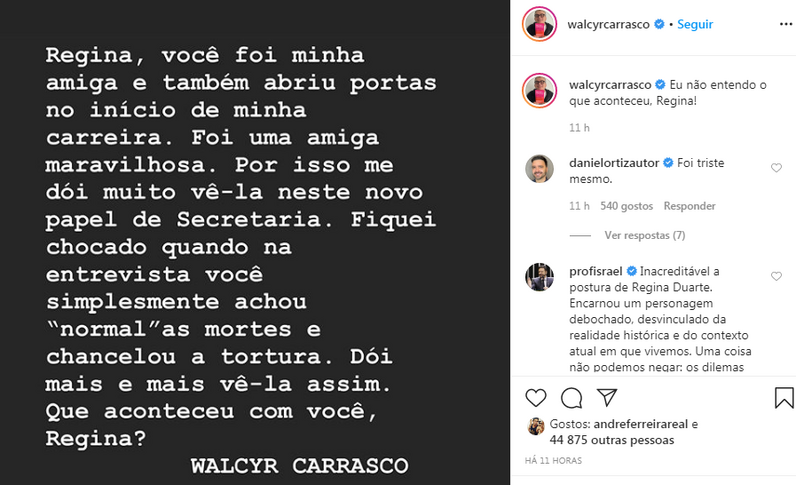
Task: Open the three-dot more options menu
Action: pos(786,24)
